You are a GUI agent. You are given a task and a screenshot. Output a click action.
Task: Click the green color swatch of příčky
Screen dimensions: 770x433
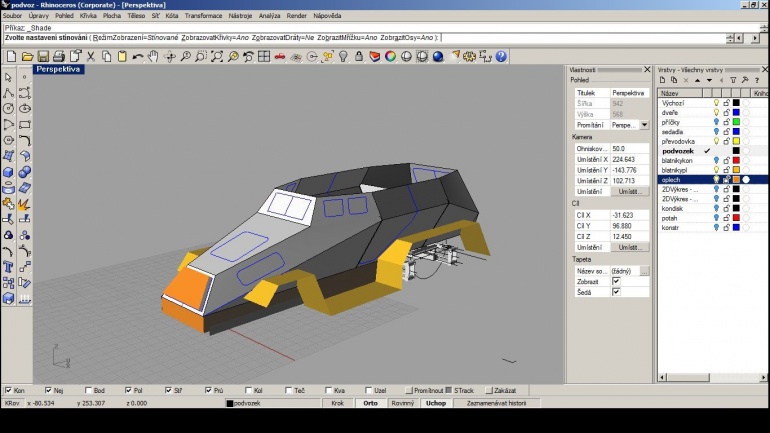pos(736,122)
